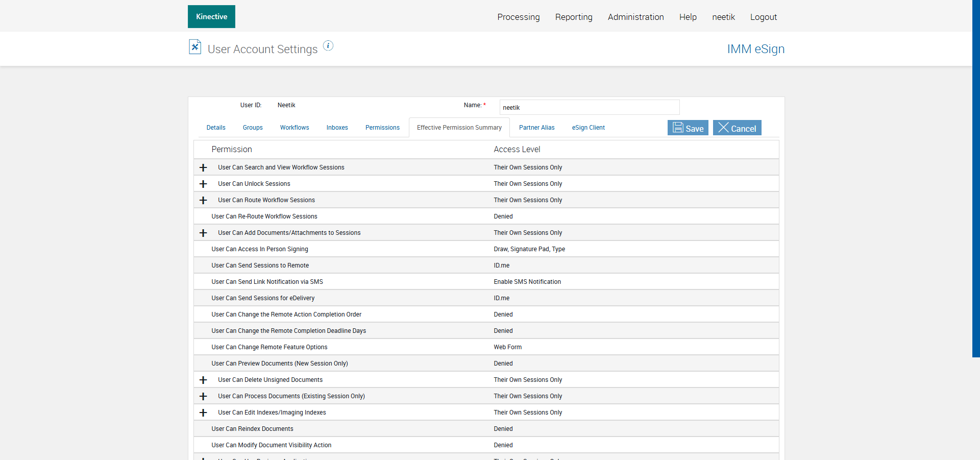Click the Kinective logo

[211, 16]
